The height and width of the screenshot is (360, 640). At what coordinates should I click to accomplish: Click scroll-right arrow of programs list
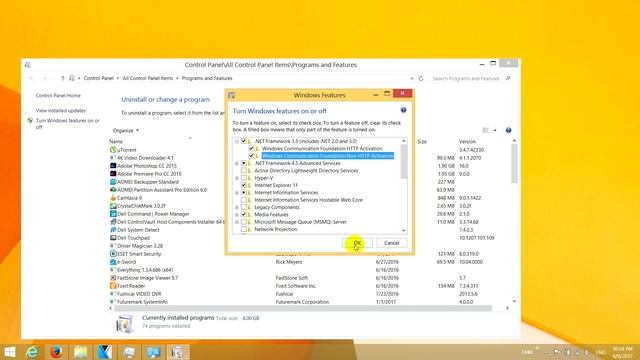507,308
